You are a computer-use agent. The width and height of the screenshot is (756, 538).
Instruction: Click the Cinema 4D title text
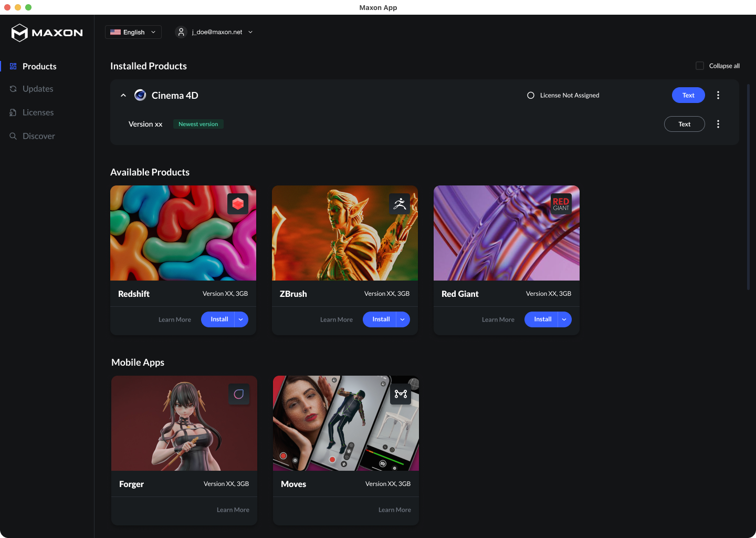coord(175,95)
